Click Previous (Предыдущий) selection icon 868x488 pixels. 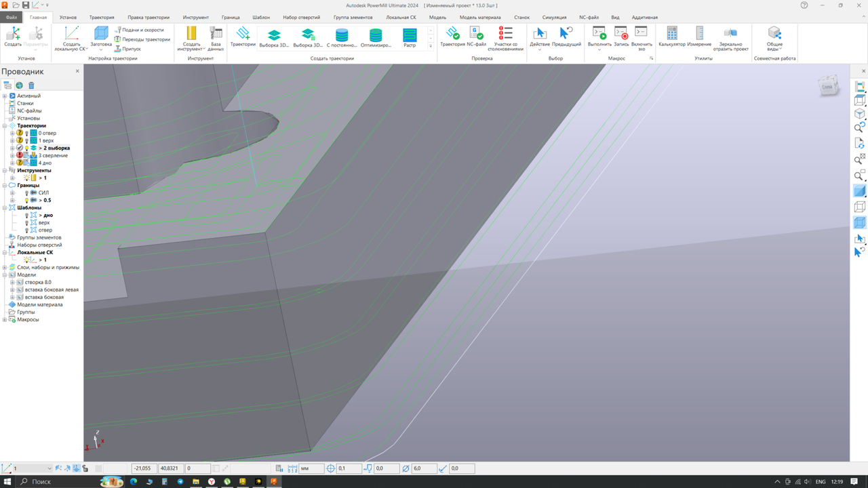[566, 37]
